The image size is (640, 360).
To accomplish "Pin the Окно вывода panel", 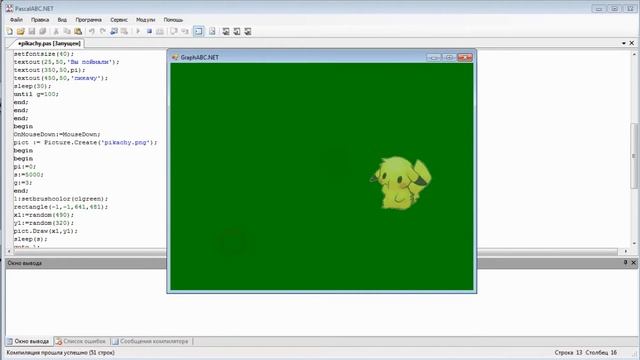I will (x=625, y=262).
